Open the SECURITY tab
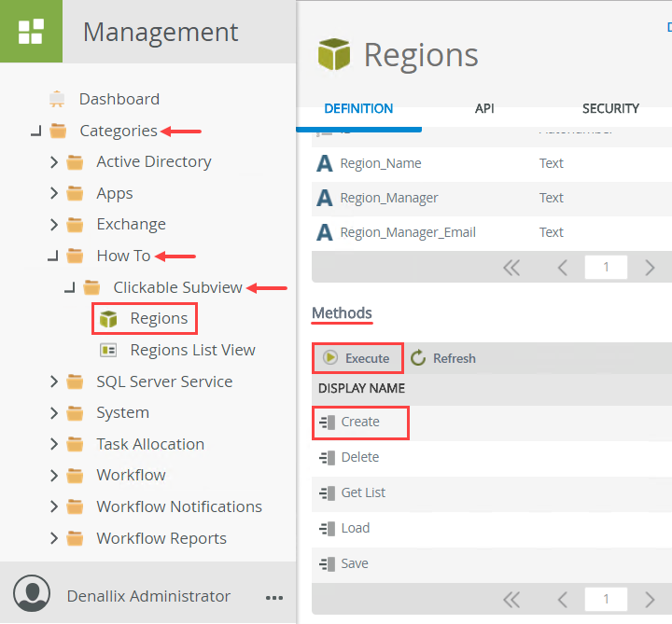The height and width of the screenshot is (624, 672). [610, 108]
